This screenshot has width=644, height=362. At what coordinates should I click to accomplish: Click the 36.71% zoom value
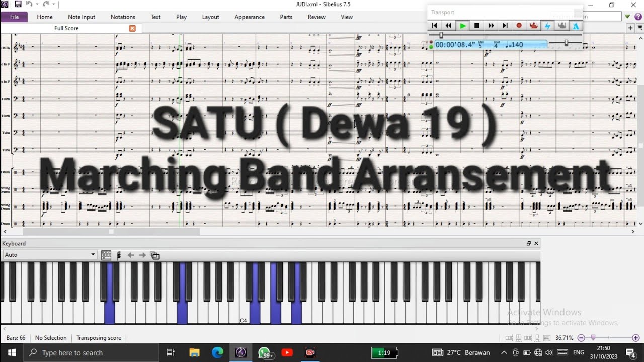coord(564,338)
